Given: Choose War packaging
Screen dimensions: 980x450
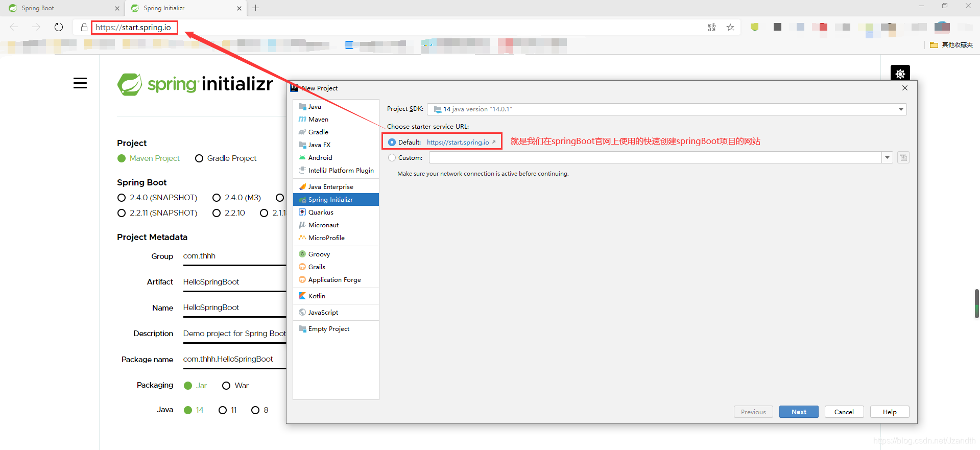Looking at the screenshot, I should pyautogui.click(x=235, y=386).
